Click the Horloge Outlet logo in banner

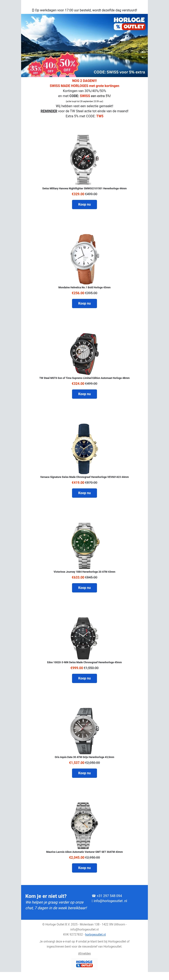tap(129, 23)
